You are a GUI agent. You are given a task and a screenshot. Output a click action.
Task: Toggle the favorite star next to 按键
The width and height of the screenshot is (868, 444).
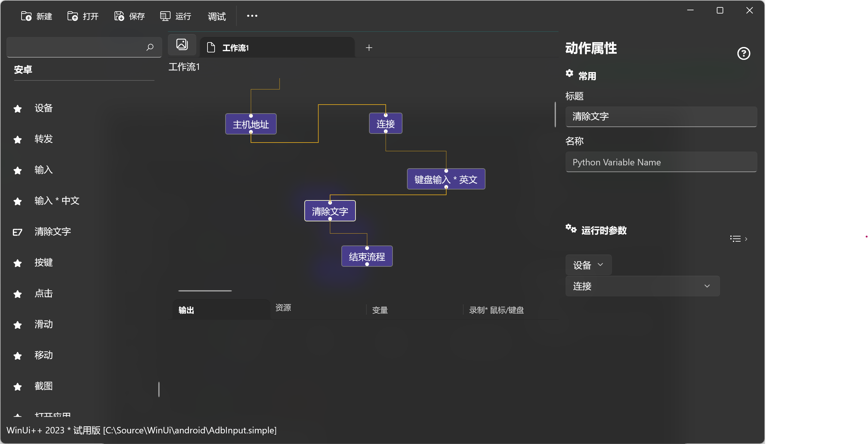(x=17, y=263)
